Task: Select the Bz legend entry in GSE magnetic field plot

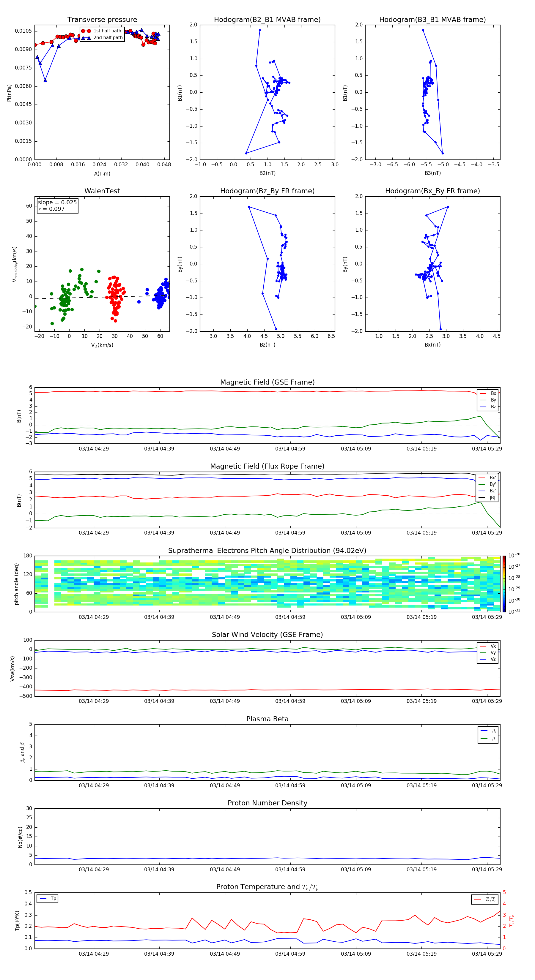Action: (x=488, y=407)
